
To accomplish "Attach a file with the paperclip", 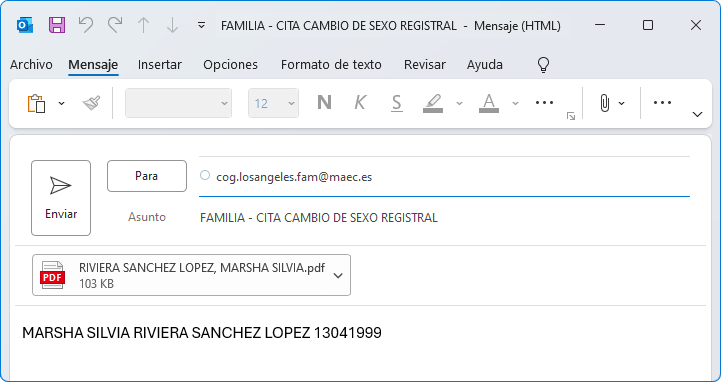I will click(x=605, y=103).
